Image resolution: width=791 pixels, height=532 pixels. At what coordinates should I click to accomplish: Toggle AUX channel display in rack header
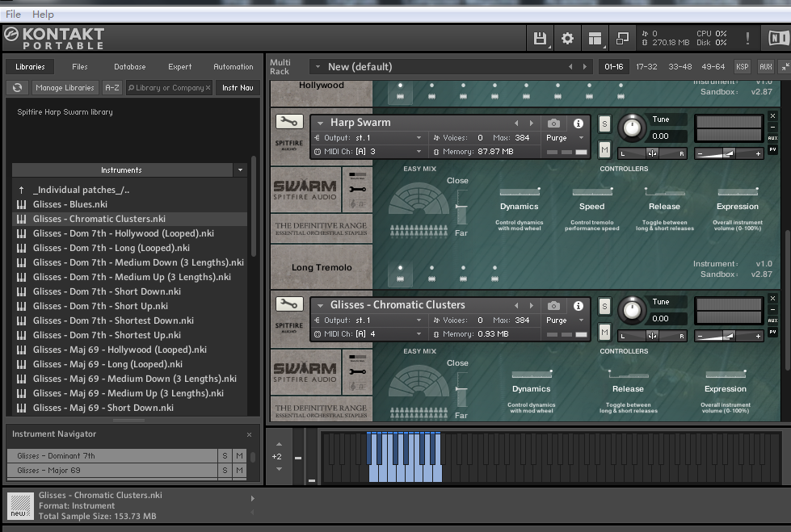pos(766,66)
